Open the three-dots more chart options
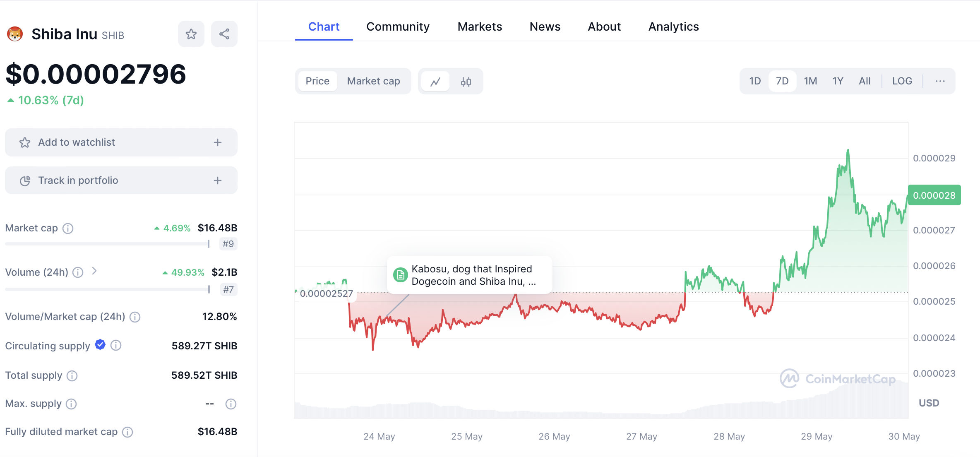Screen dimensions: 980x457 pyautogui.click(x=940, y=81)
